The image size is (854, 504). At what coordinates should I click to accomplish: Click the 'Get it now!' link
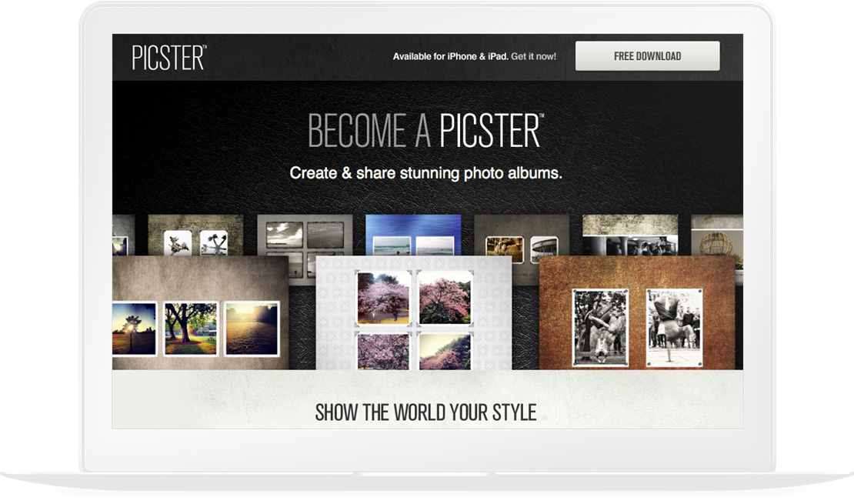click(x=533, y=56)
